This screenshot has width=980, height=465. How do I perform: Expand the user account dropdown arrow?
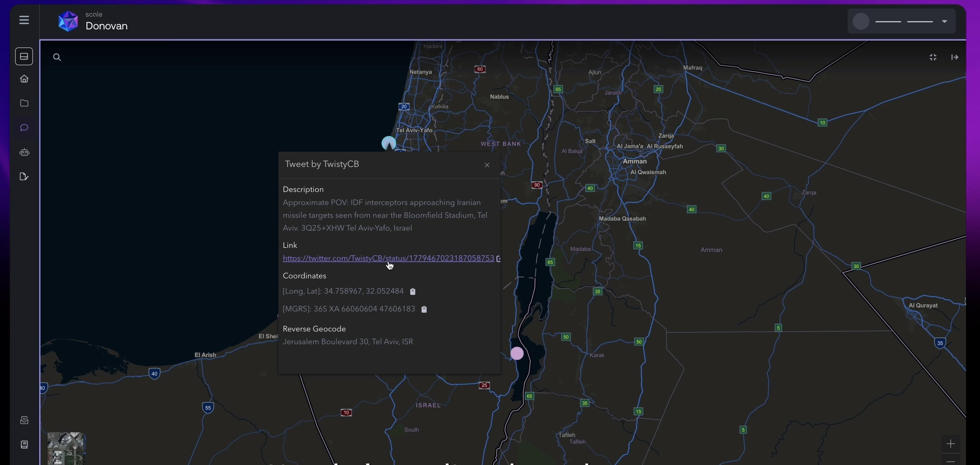(x=944, y=22)
